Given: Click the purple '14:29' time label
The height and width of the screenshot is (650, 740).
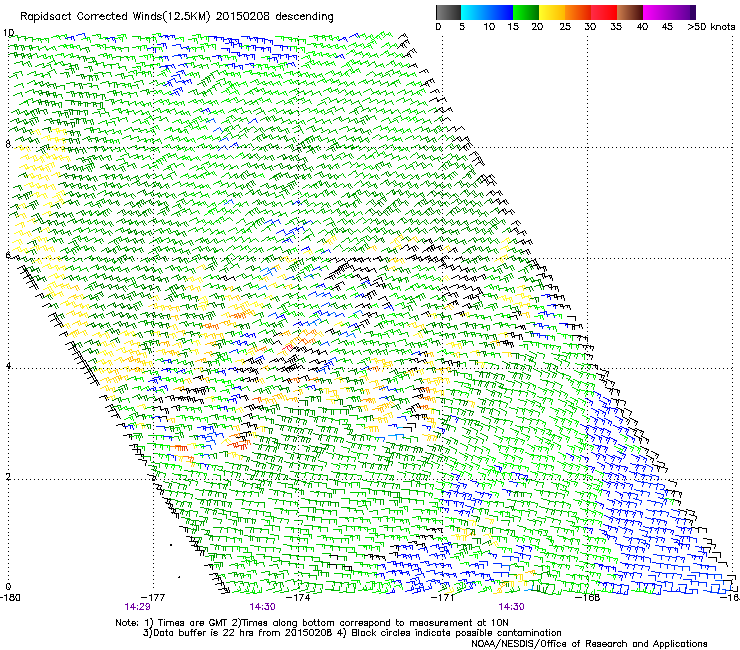Looking at the screenshot, I should (x=137, y=607).
